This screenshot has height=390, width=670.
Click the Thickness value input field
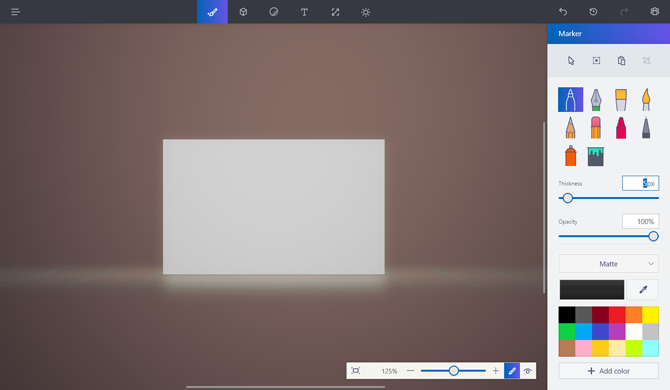pos(640,183)
